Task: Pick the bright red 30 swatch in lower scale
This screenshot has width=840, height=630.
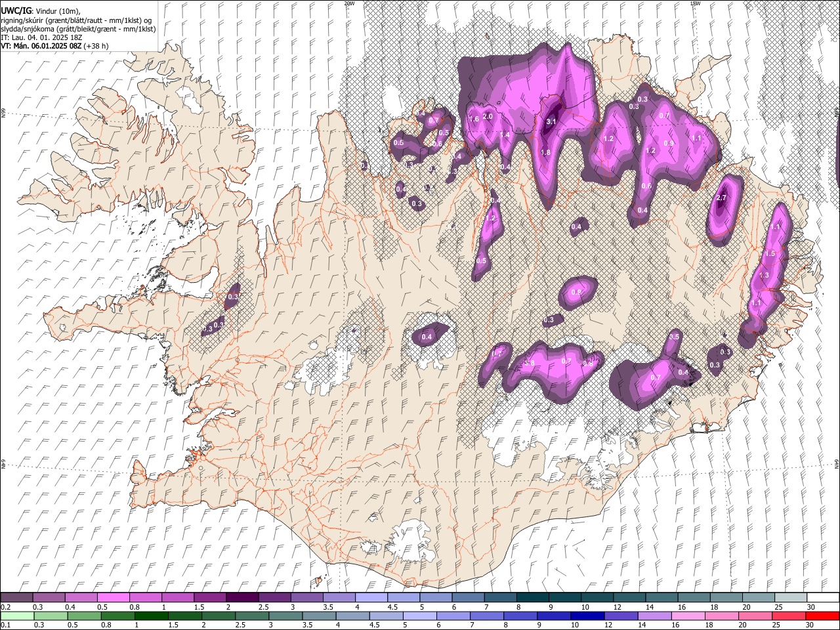Action: 822,616
